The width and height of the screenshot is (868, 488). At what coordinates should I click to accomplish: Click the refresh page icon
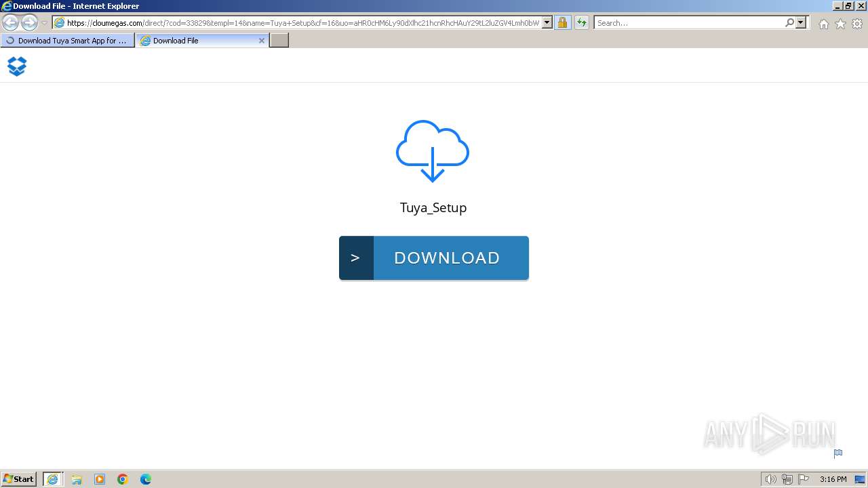[582, 22]
